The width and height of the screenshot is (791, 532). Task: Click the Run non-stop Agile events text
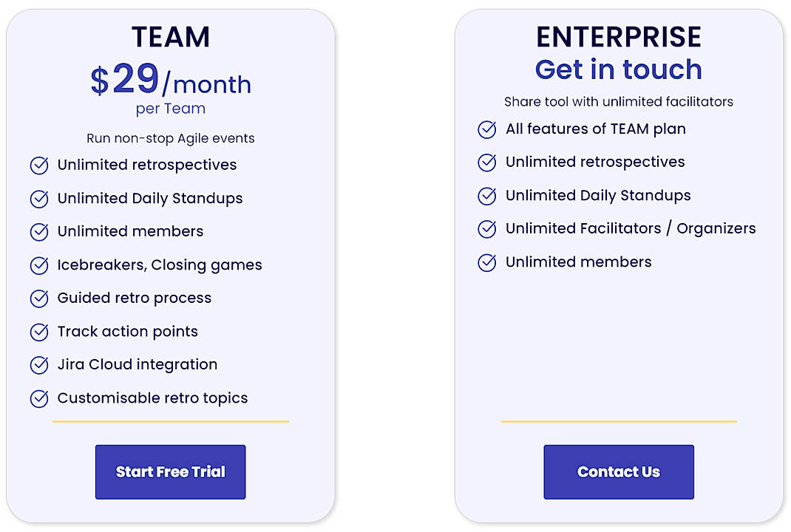click(170, 138)
